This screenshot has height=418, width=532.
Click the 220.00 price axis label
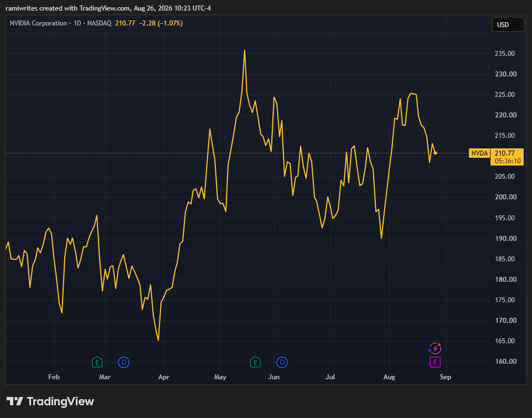(505, 115)
